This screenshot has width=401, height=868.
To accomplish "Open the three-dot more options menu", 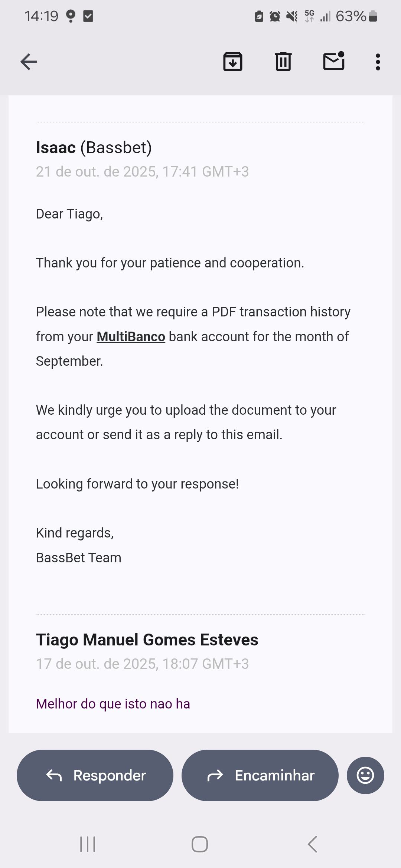I will click(378, 62).
